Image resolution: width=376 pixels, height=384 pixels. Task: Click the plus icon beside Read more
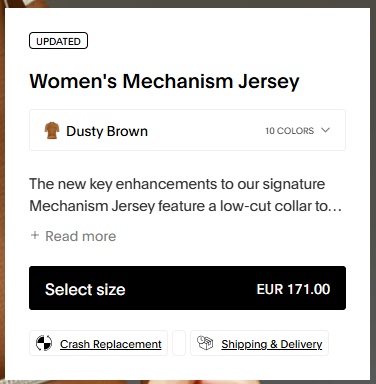point(35,236)
